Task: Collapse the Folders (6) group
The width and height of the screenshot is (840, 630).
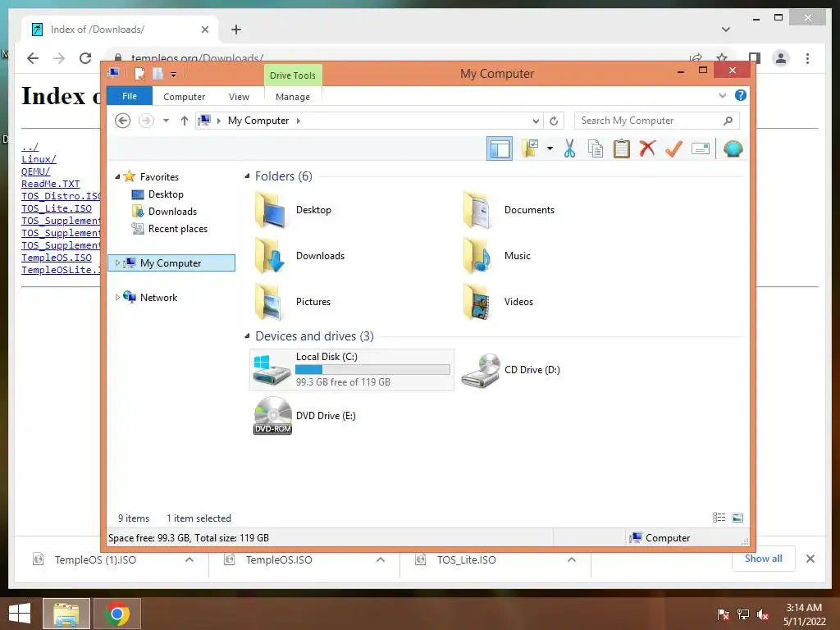Action: tap(247, 176)
